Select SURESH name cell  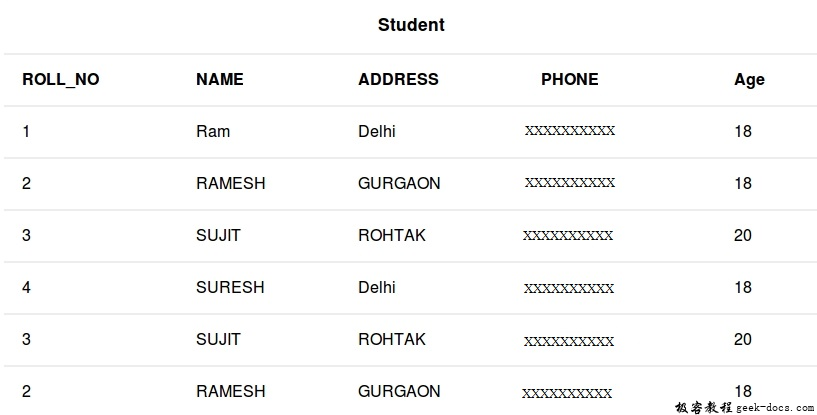(230, 287)
